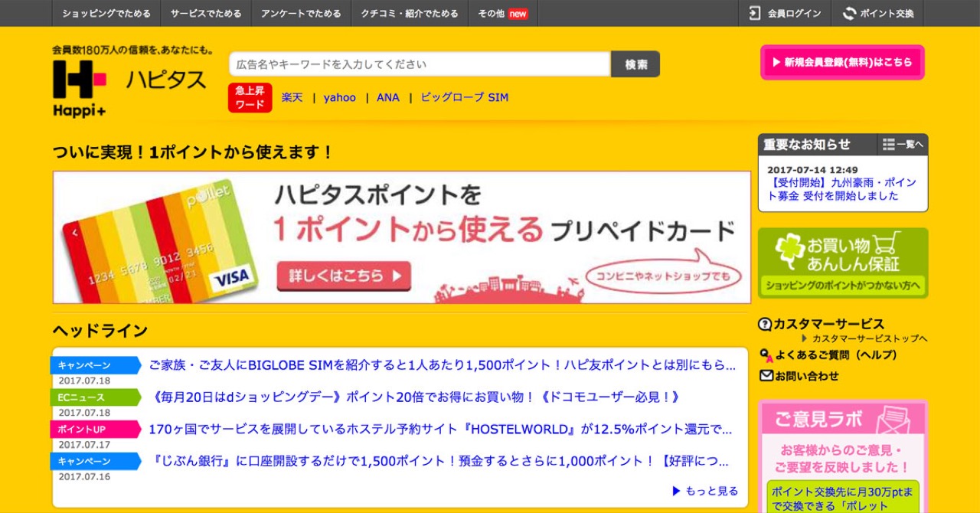This screenshot has width=980, height=513.
Task: Open HOSTELWORLD 12.5%ポイント還元 headline
Action: click(x=440, y=430)
